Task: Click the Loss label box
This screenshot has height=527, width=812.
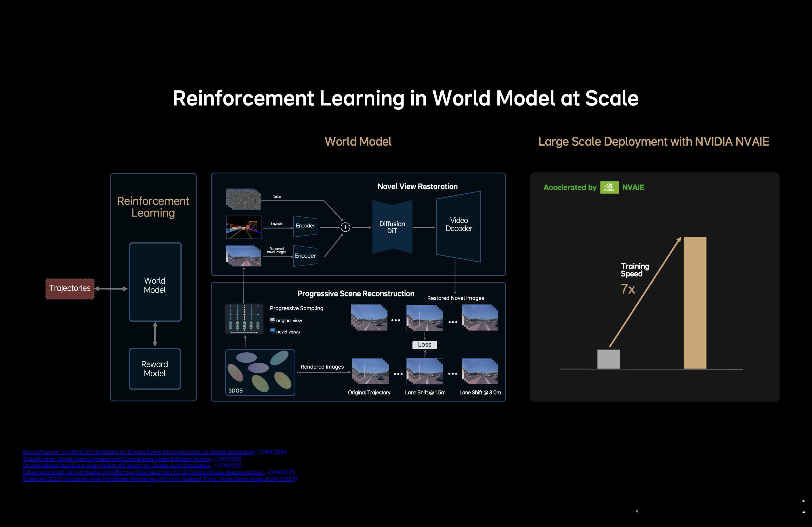Action: coord(425,345)
